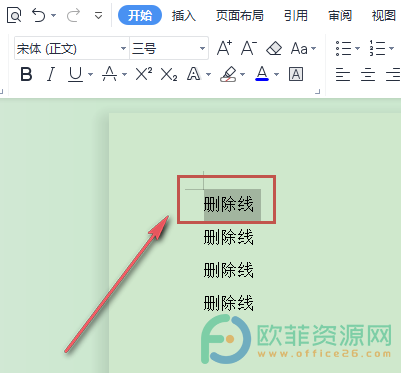
Task: Click the Undo arrow icon
Action: pyautogui.click(x=39, y=15)
